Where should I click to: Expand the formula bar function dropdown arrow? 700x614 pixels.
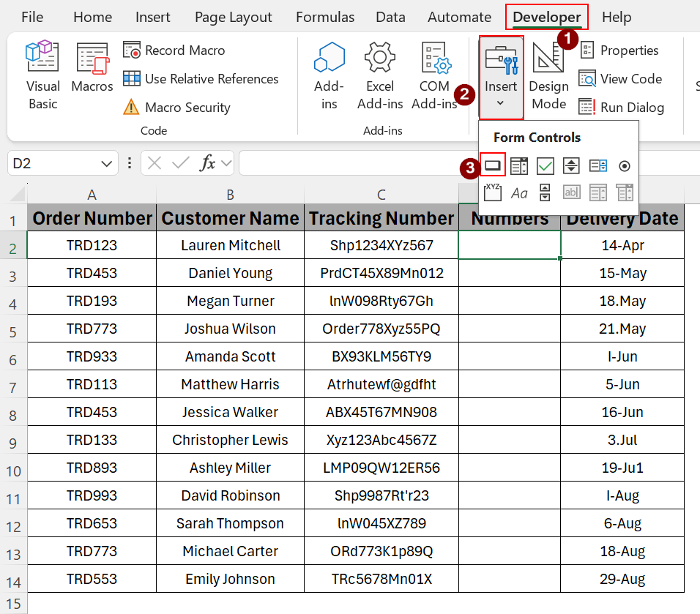pyautogui.click(x=226, y=163)
